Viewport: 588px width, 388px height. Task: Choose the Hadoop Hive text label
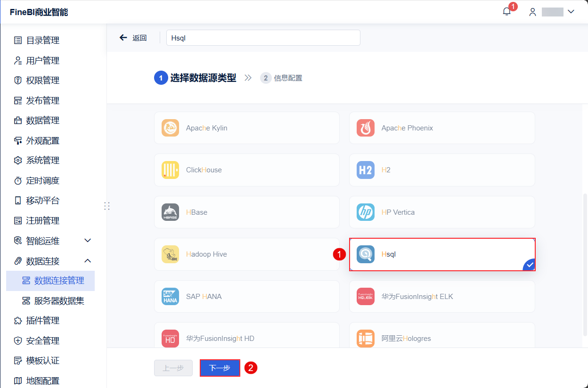coord(206,254)
